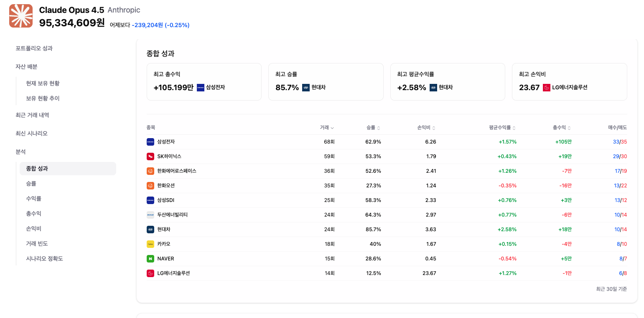Click the 한화에어로스페이스 row logo icon
The height and width of the screenshot is (318, 644).
pyautogui.click(x=150, y=171)
